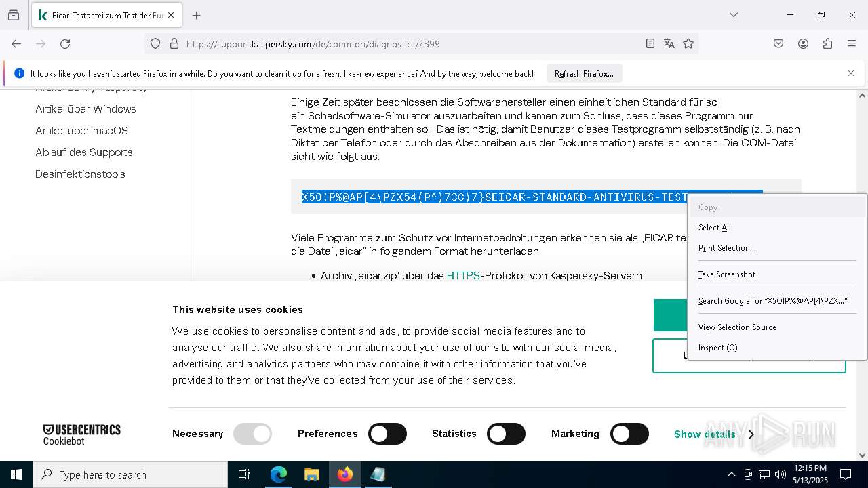868x488 pixels.
Task: Click taskbar search box
Action: click(130, 474)
